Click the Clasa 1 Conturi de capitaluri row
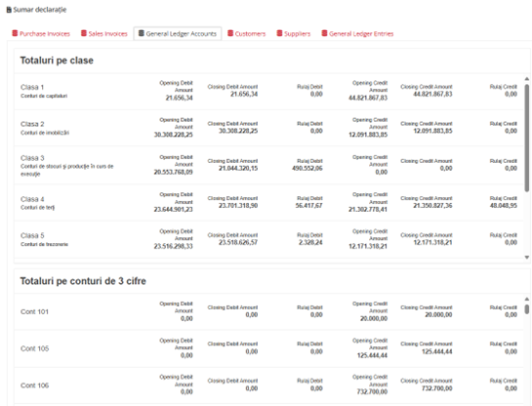This screenshot has width=532, height=406. tap(268, 91)
